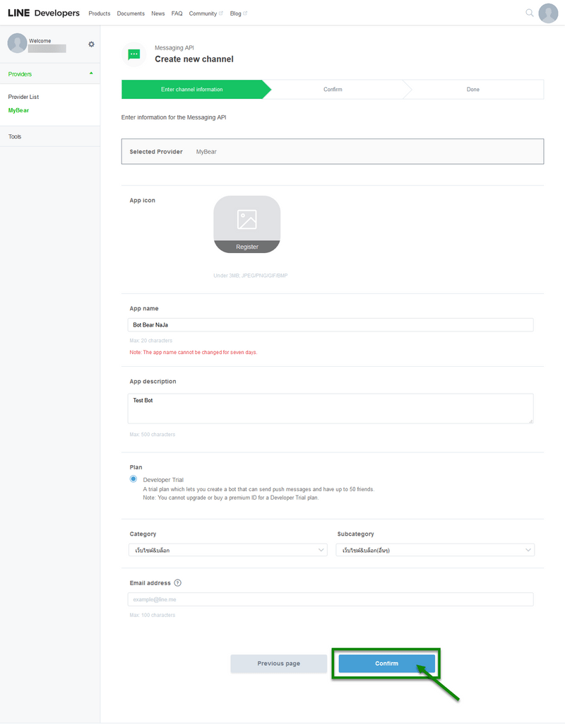The image size is (565, 728).
Task: Open the Products menu
Action: (100, 13)
